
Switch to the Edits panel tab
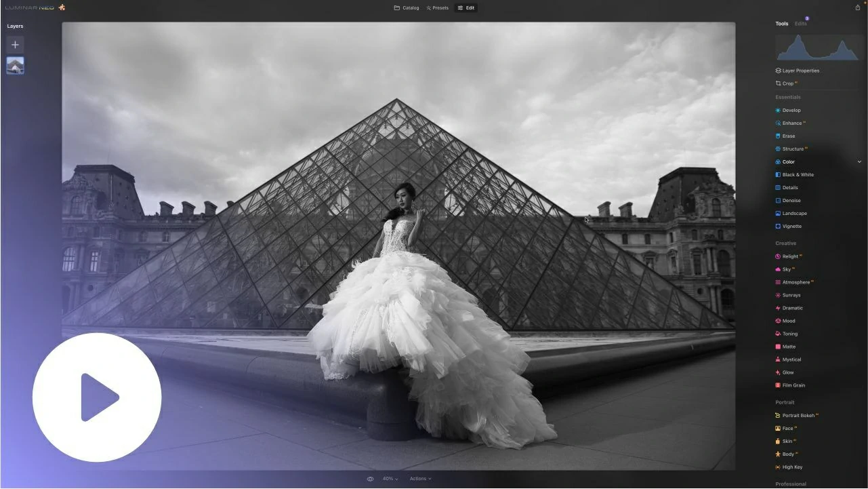tap(801, 24)
